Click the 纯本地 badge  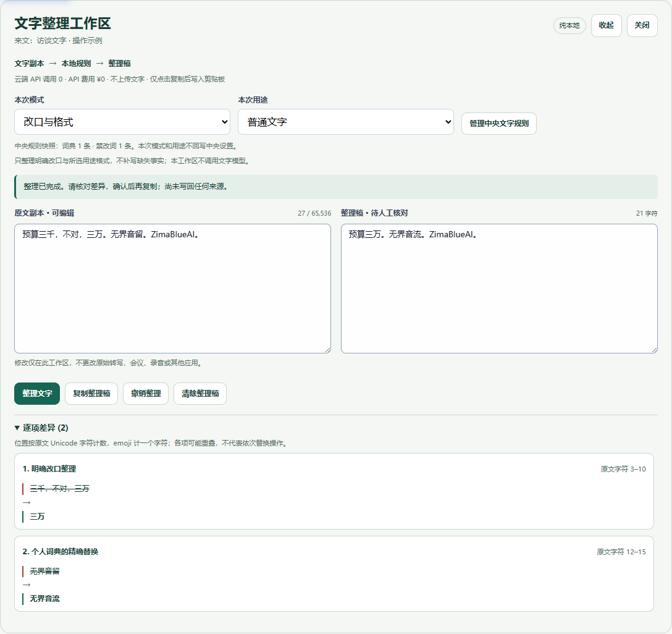point(569,26)
